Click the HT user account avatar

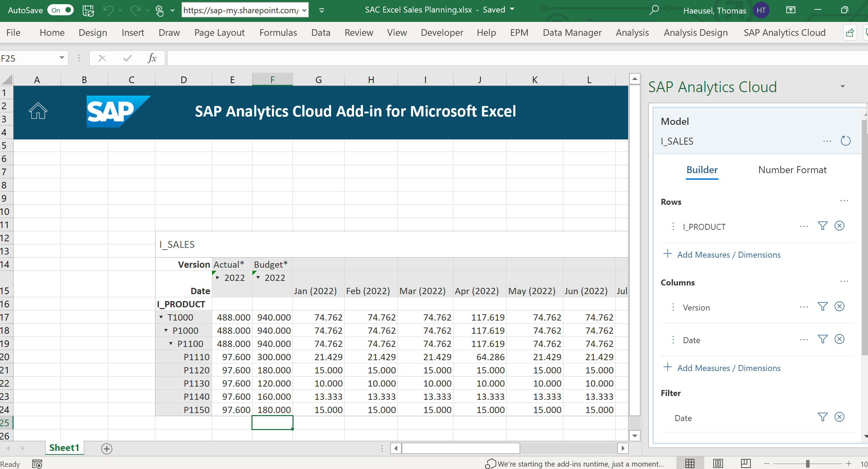click(x=761, y=10)
